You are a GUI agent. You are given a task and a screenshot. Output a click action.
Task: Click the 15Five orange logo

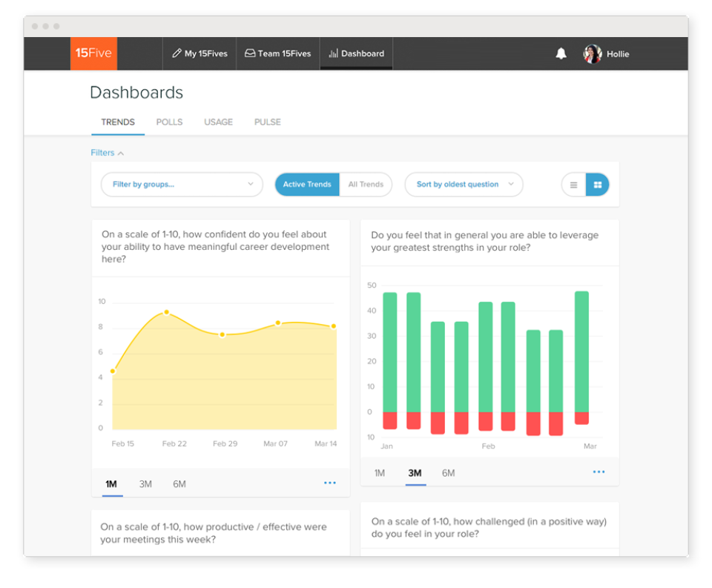[93, 53]
